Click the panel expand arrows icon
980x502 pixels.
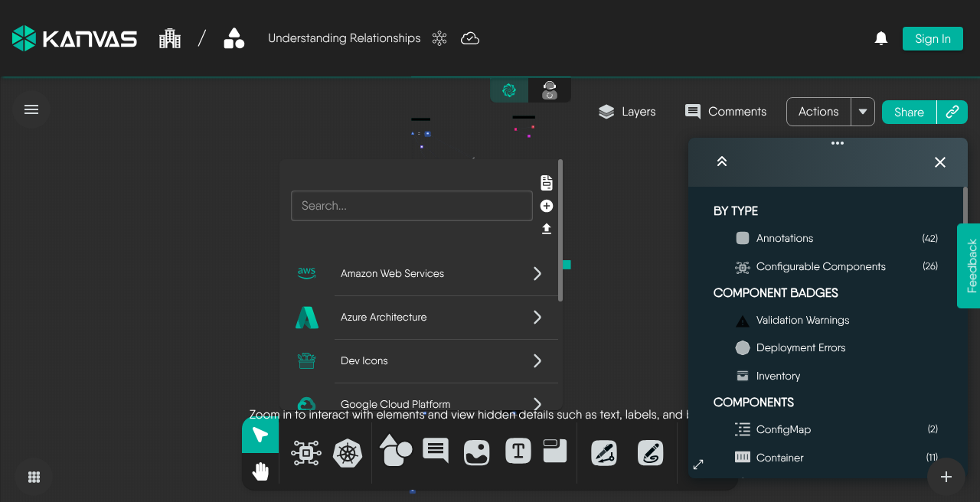(698, 465)
